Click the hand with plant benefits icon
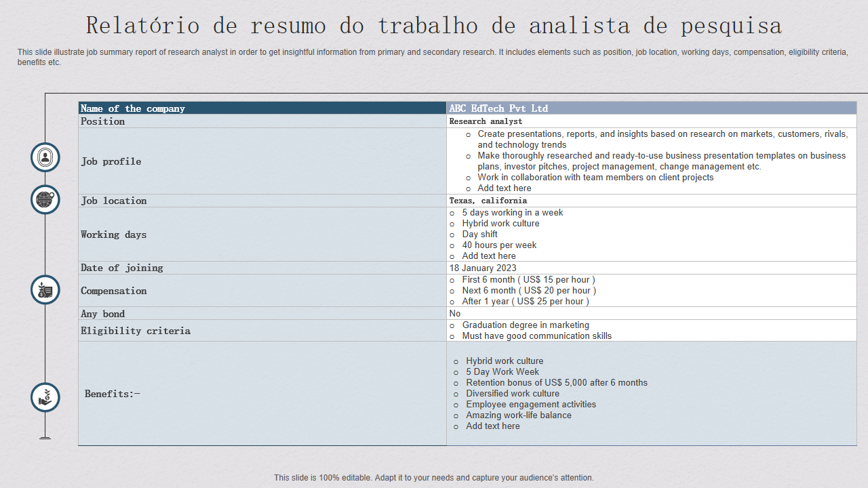This screenshot has width=868, height=488. pyautogui.click(x=45, y=398)
